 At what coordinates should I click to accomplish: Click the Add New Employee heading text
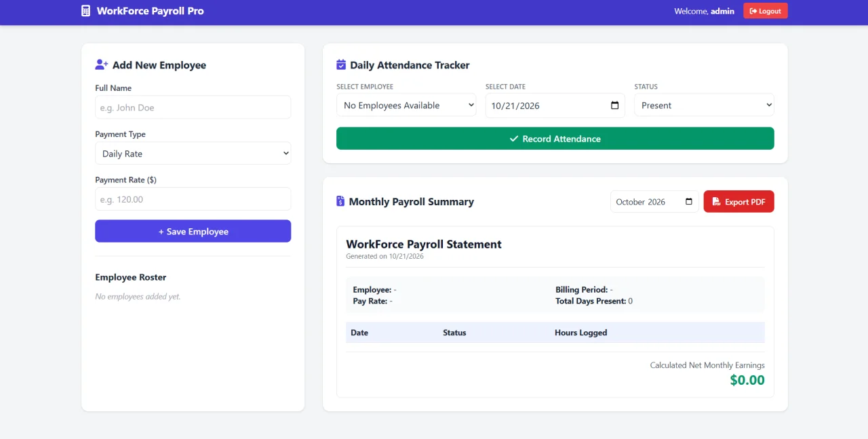(x=159, y=65)
